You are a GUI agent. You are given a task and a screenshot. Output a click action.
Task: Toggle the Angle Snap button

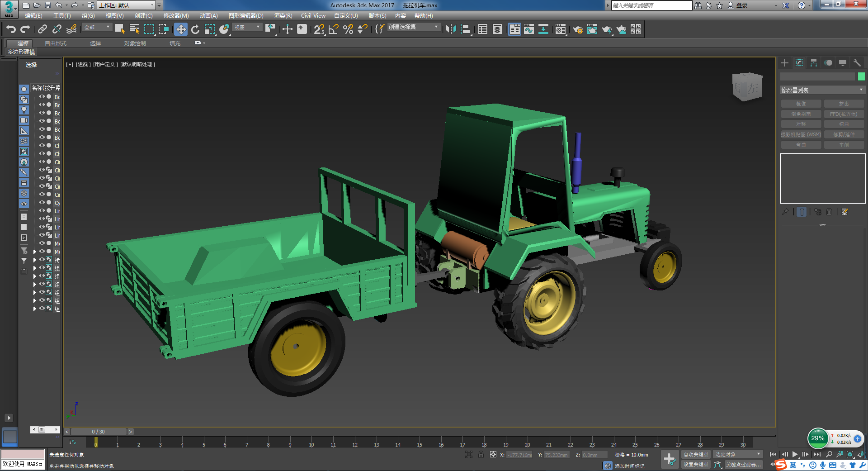point(334,29)
